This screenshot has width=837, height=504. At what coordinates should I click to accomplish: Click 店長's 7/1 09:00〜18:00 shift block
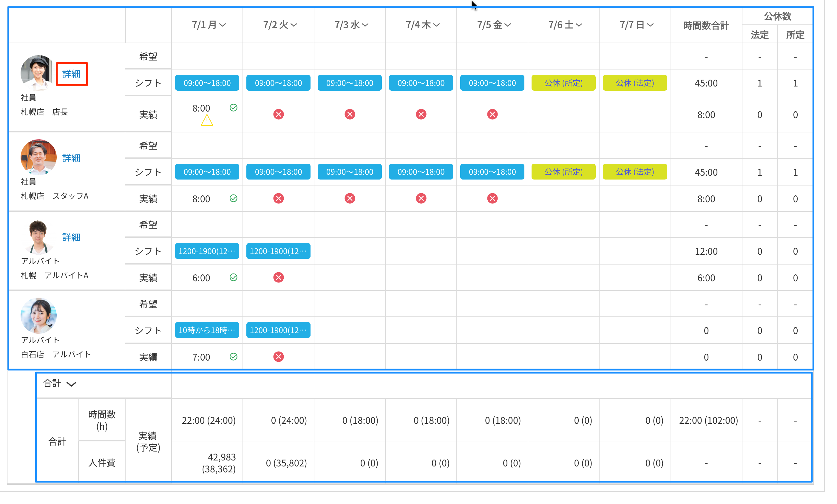coord(207,83)
